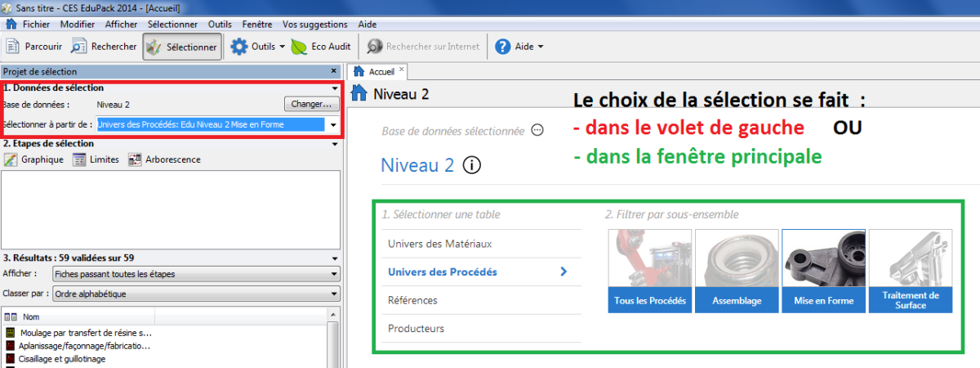This screenshot has width=980, height=368.
Task: Close the Projet de sélection panel
Action: pyautogui.click(x=333, y=71)
